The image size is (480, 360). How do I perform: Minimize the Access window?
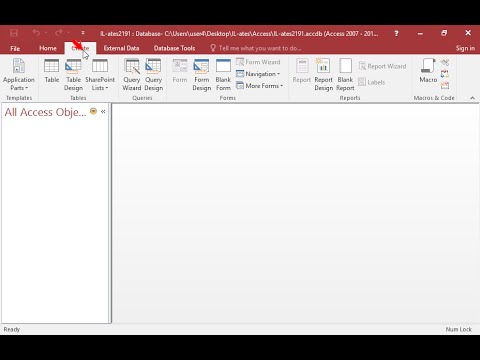tap(420, 33)
